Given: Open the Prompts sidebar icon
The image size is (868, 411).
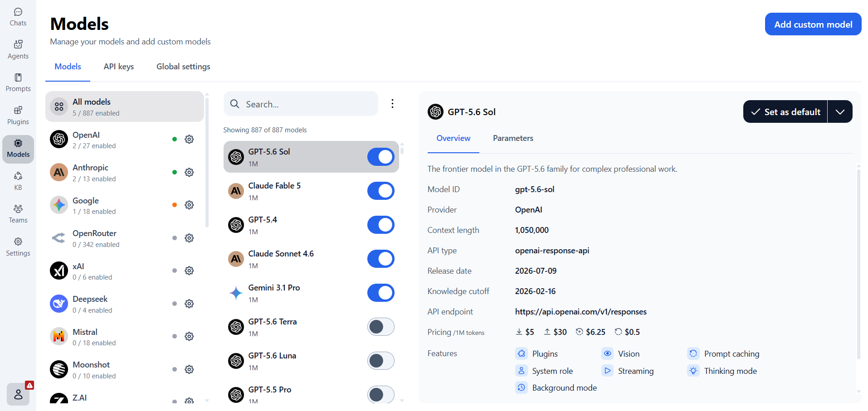Looking at the screenshot, I should [18, 82].
